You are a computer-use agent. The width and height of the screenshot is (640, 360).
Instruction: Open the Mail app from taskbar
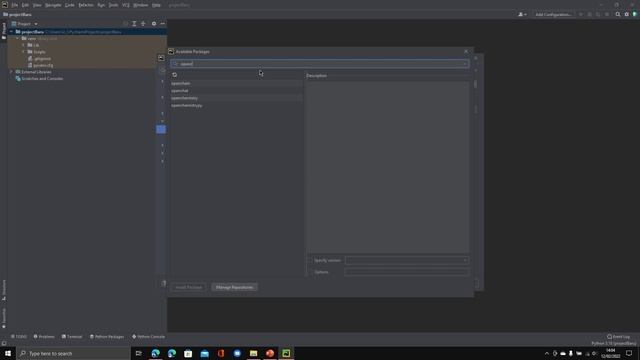coord(204,353)
